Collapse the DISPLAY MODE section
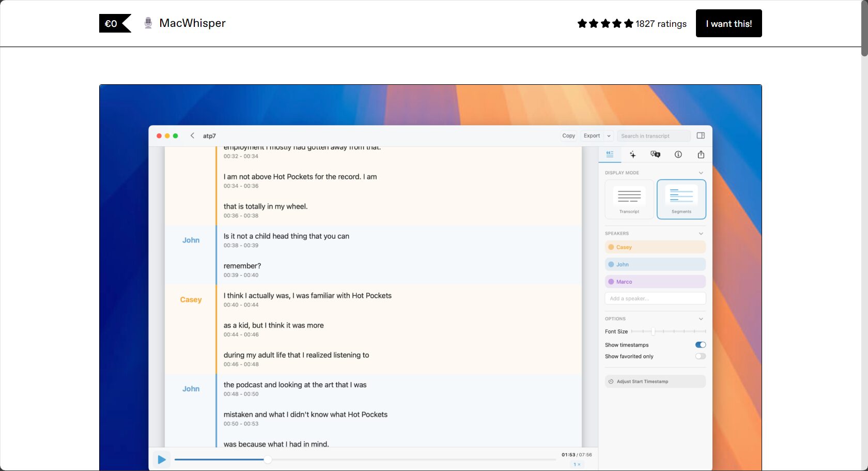 coord(701,173)
